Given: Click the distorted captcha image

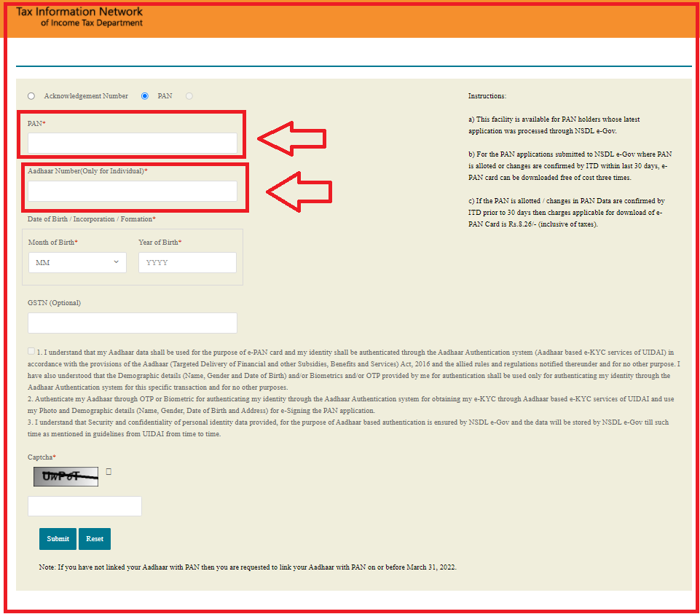Looking at the screenshot, I should [x=66, y=476].
